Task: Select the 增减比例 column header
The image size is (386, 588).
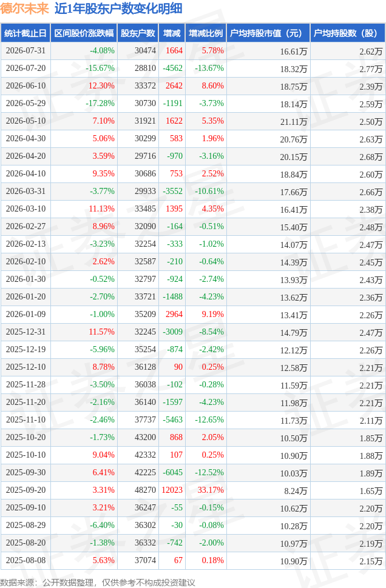Action: pos(206,33)
